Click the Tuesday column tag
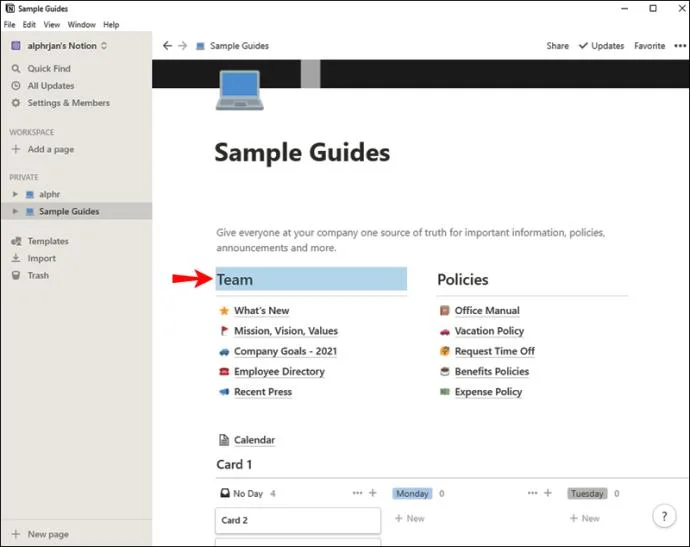Viewport: 690px width, 547px height. click(x=587, y=493)
